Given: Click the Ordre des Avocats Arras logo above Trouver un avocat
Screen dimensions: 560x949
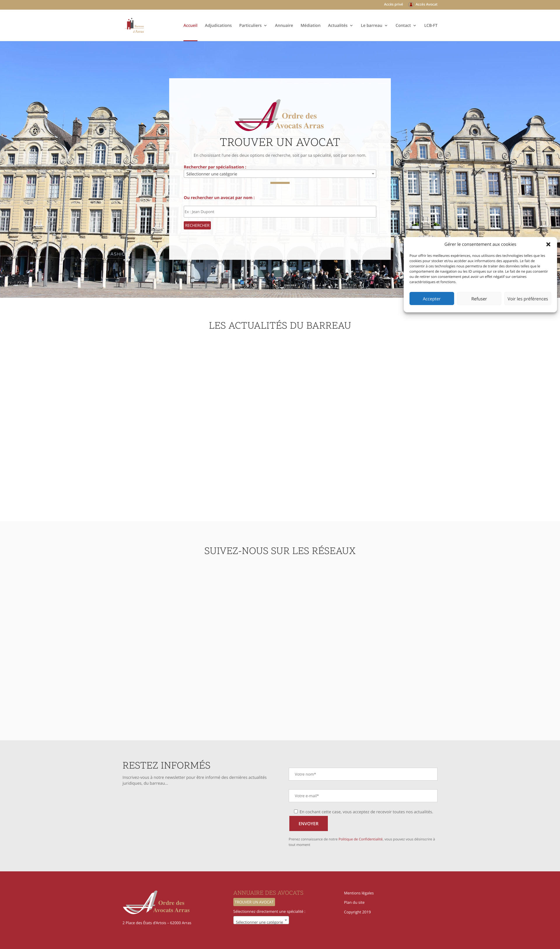Looking at the screenshot, I should [280, 115].
